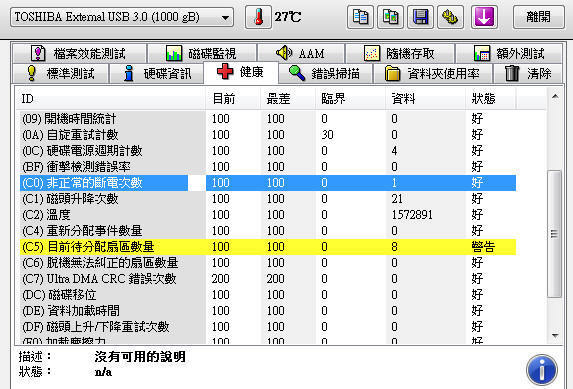Image resolution: width=573 pixels, height=389 pixels.
Task: Click the blue info icon at bottom right
Action: tap(542, 370)
